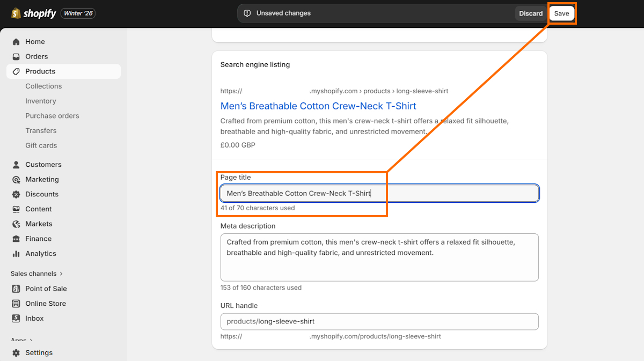Open the Men's Breathable Cotton T-Shirt link

(x=318, y=106)
